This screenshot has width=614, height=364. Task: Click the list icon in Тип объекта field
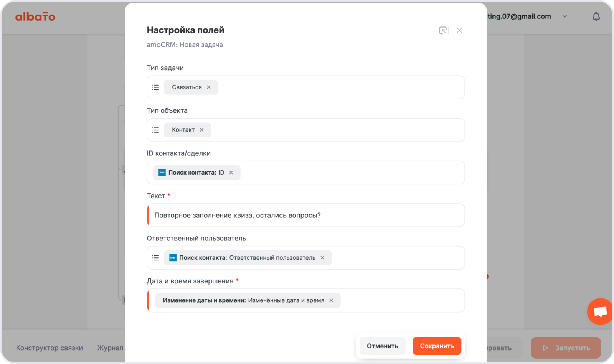point(155,130)
